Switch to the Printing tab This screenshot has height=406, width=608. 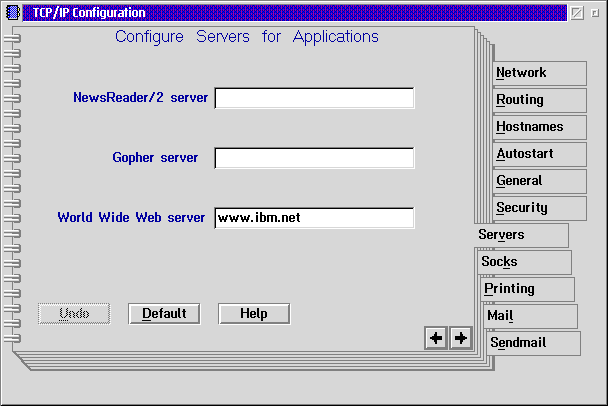(527, 289)
